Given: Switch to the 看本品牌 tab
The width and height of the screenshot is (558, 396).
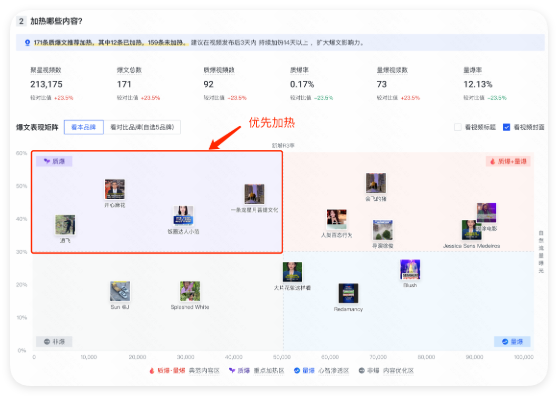Looking at the screenshot, I should point(84,127).
